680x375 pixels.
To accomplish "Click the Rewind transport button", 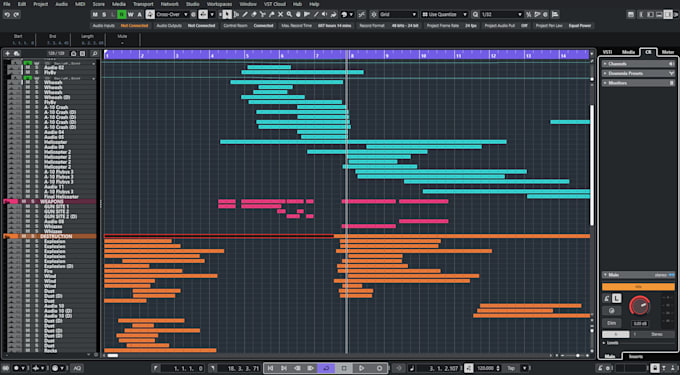I will (297, 368).
